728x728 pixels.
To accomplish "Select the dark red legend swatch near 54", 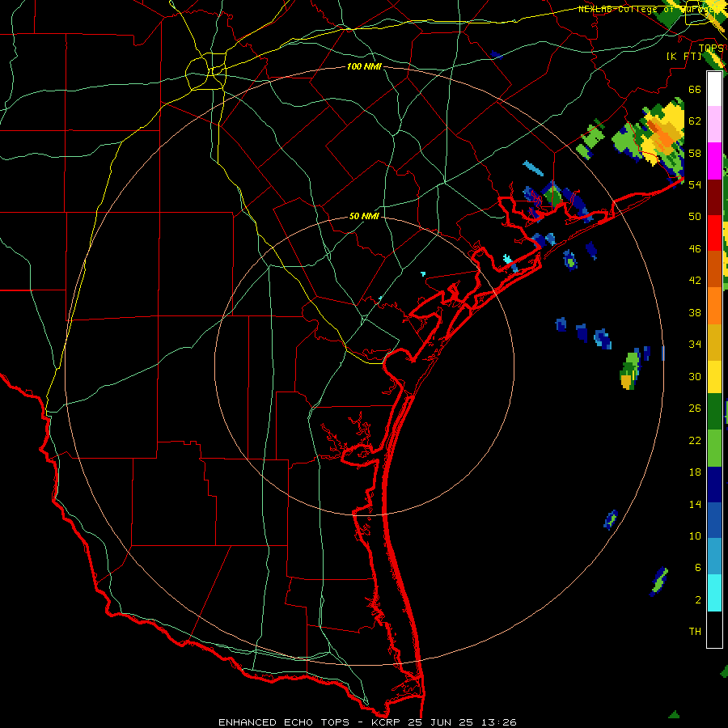I will point(714,198).
